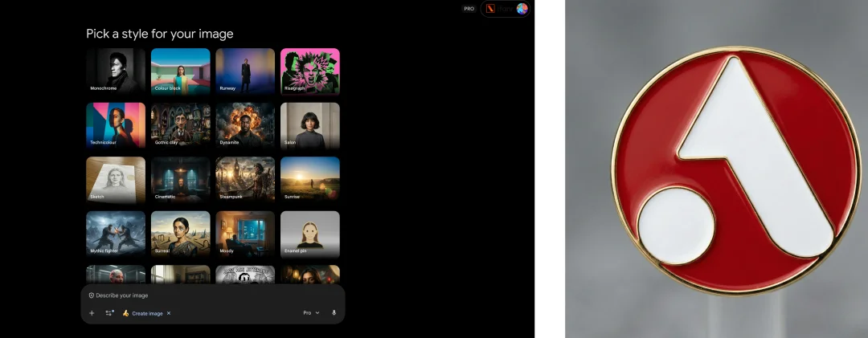Image resolution: width=868 pixels, height=338 pixels.
Task: Pick the Risograph style thumbnail
Action: [309, 71]
